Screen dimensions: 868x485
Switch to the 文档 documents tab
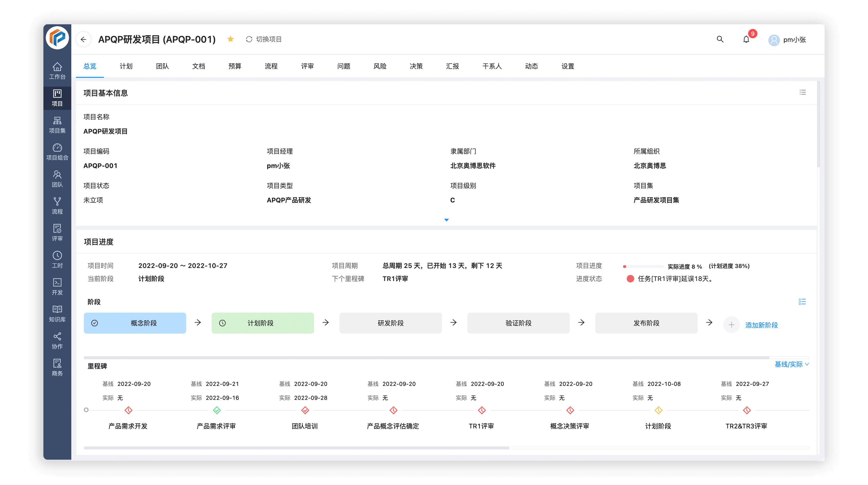198,66
